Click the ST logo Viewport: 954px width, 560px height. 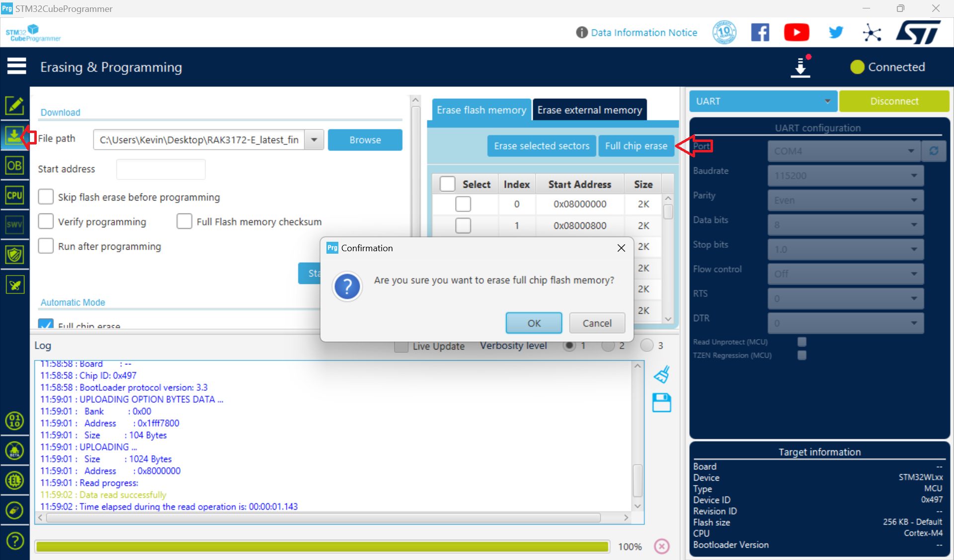pyautogui.click(x=918, y=33)
